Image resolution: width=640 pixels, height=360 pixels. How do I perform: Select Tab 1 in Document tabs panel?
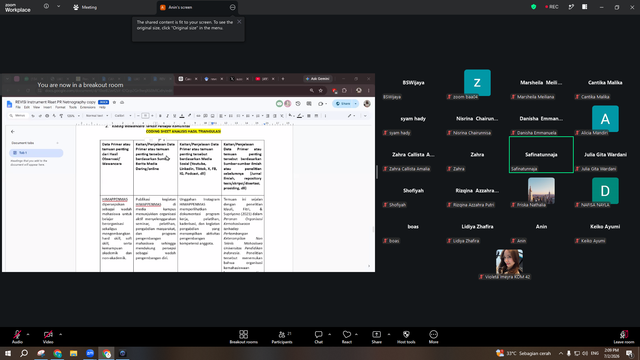[36, 153]
